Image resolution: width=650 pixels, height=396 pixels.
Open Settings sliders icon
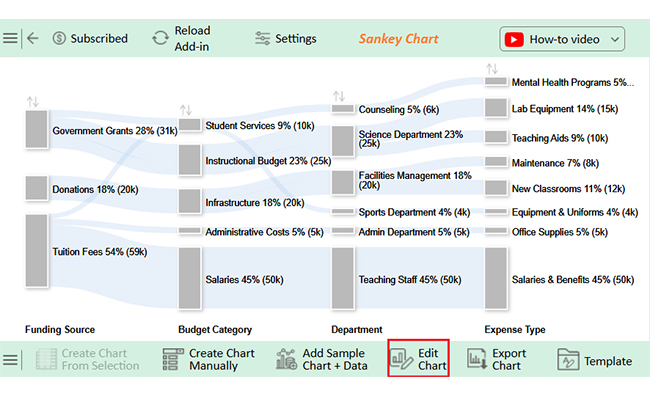(x=262, y=39)
